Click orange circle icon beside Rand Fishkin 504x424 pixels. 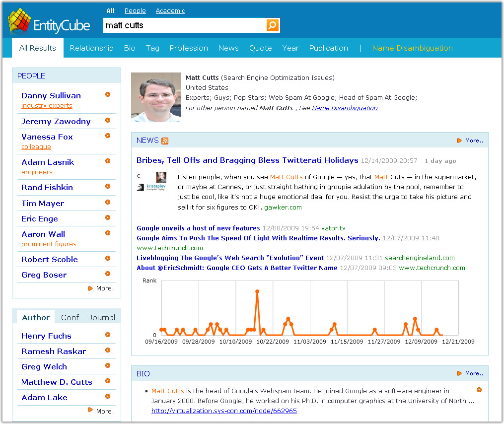click(x=108, y=187)
